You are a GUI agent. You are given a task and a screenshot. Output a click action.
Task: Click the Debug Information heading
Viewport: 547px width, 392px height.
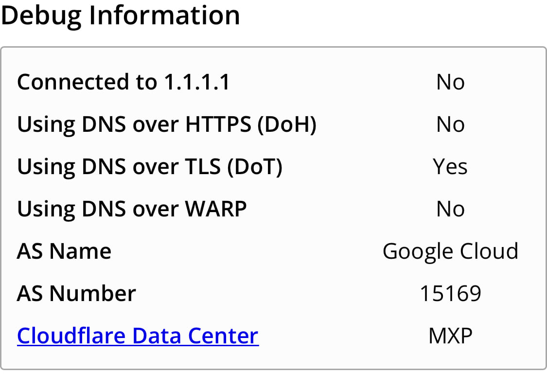pyautogui.click(x=121, y=16)
